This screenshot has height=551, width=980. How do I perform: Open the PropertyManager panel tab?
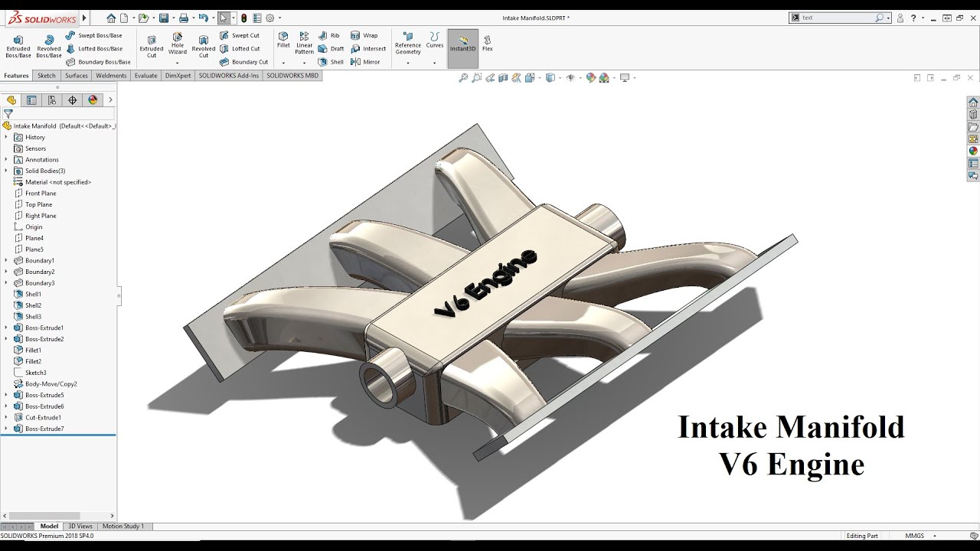[x=31, y=99]
